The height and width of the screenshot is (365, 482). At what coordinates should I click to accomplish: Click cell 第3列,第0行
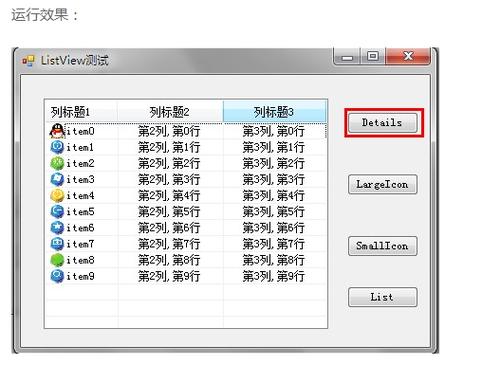(273, 131)
